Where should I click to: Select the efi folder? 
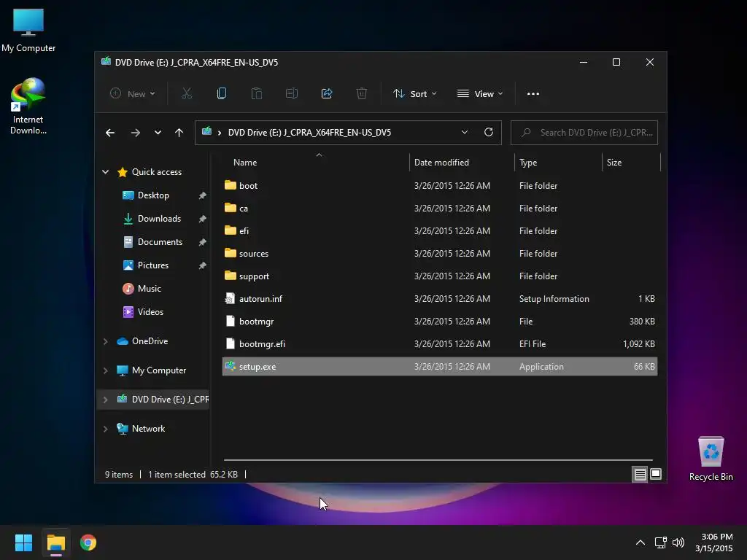440,231
